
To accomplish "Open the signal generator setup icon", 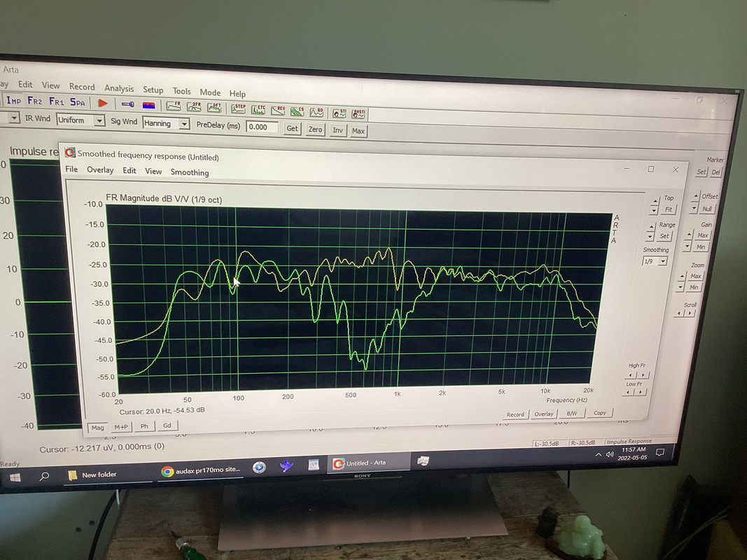I will [x=127, y=104].
